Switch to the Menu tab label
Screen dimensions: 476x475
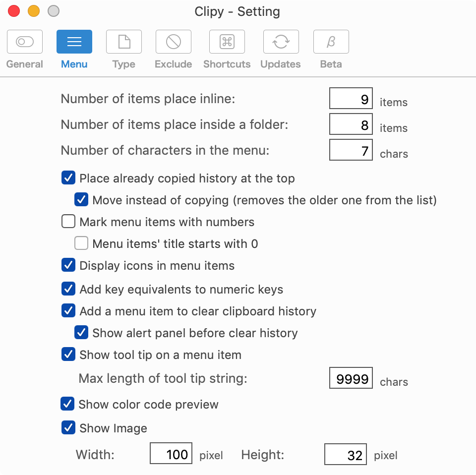[74, 64]
